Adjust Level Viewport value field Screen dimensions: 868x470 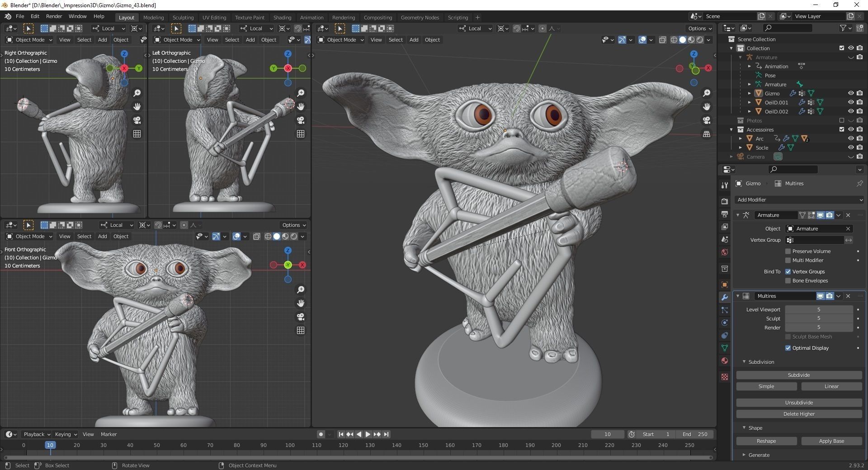click(x=819, y=310)
